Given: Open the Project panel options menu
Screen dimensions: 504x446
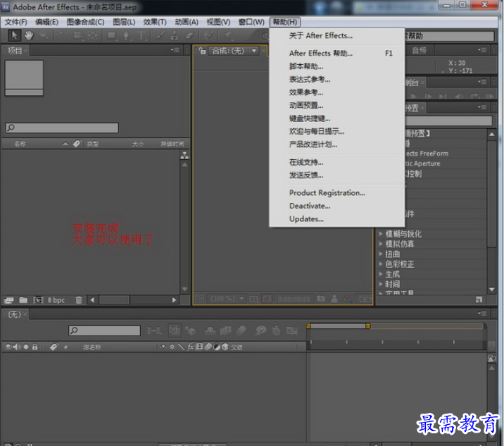Looking at the screenshot, I should coord(175,50).
